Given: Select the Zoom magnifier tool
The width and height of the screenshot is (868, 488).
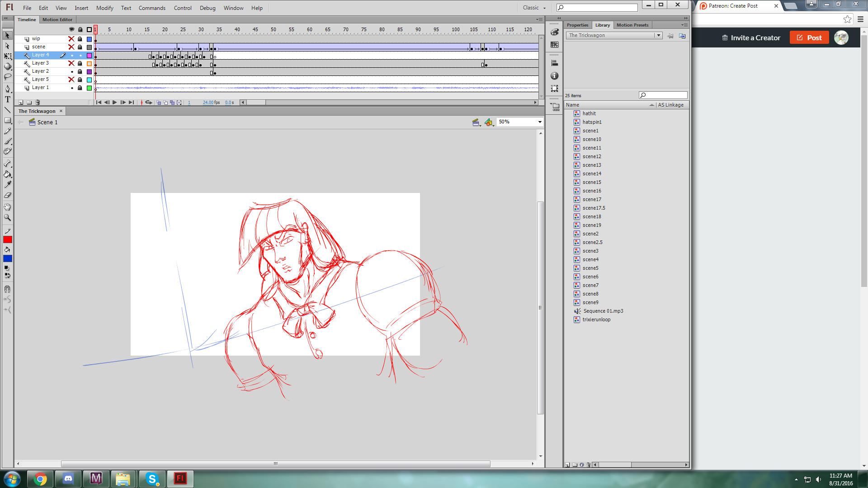Looking at the screenshot, I should 7,218.
